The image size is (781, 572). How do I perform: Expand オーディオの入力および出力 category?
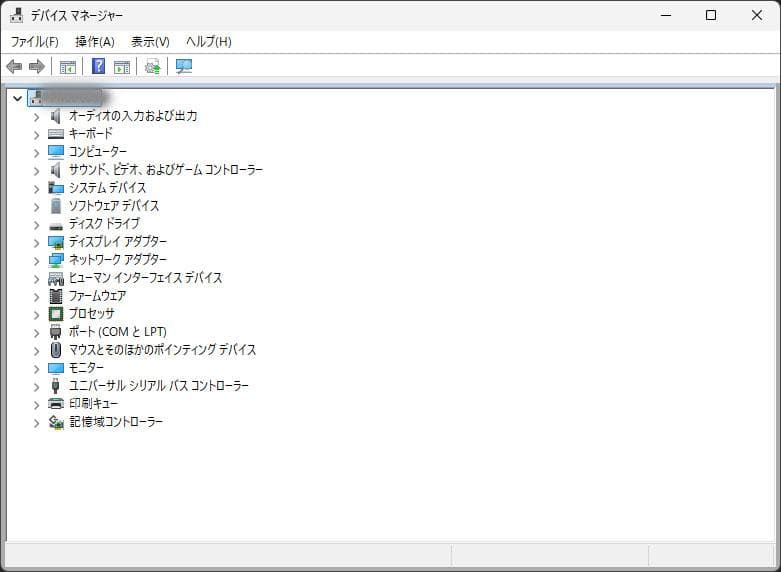(36, 117)
